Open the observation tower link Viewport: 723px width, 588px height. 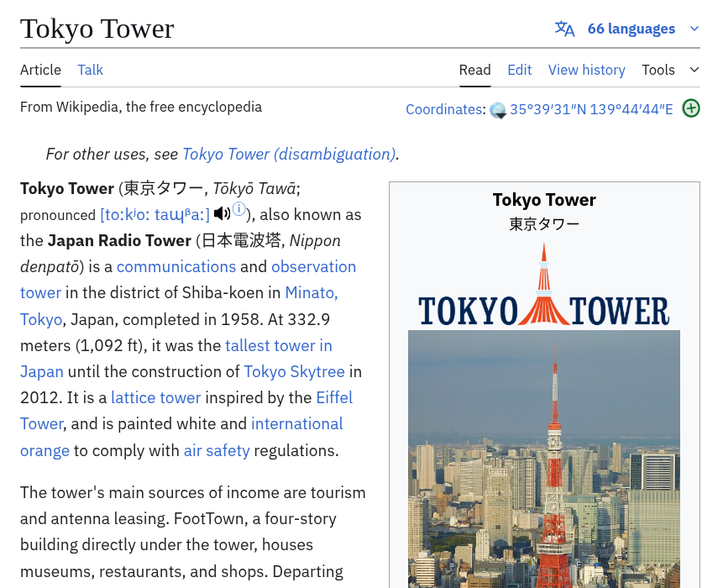coord(313,266)
